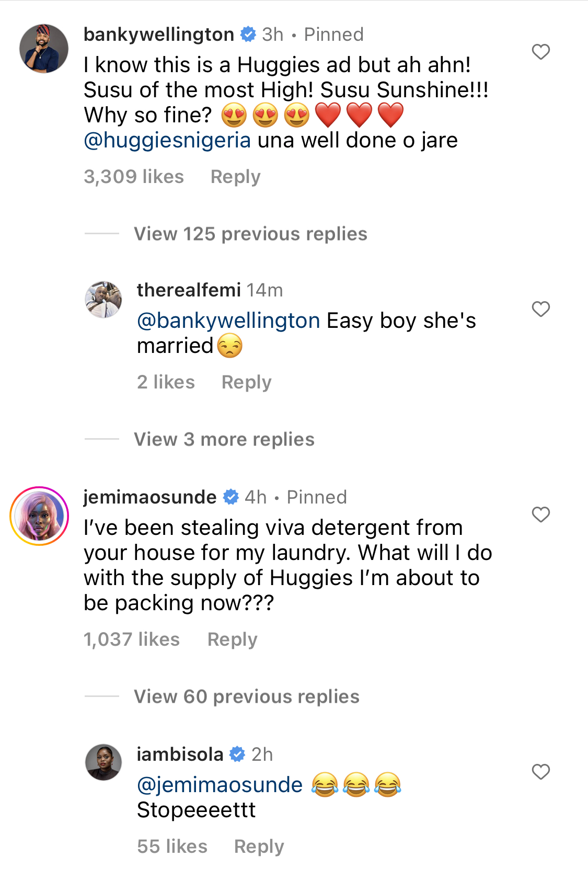
Task: Open bankywellington's profile picture
Action: coord(44,48)
